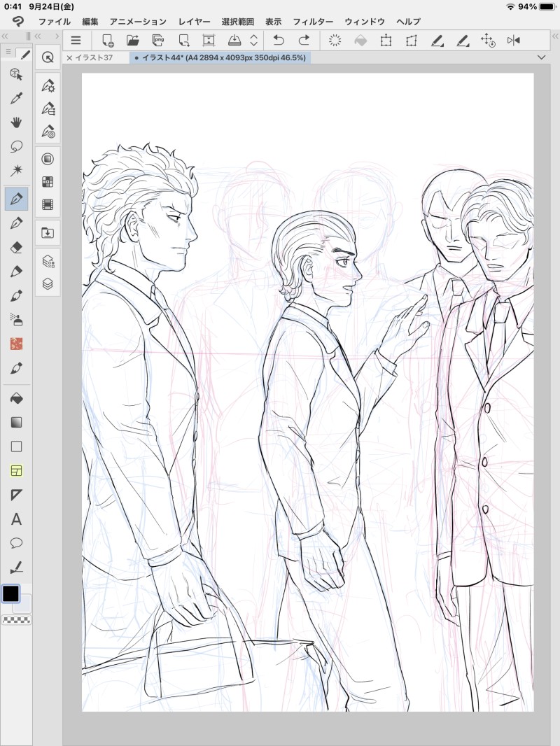Open the Clip Studio logo menu

click(18, 22)
